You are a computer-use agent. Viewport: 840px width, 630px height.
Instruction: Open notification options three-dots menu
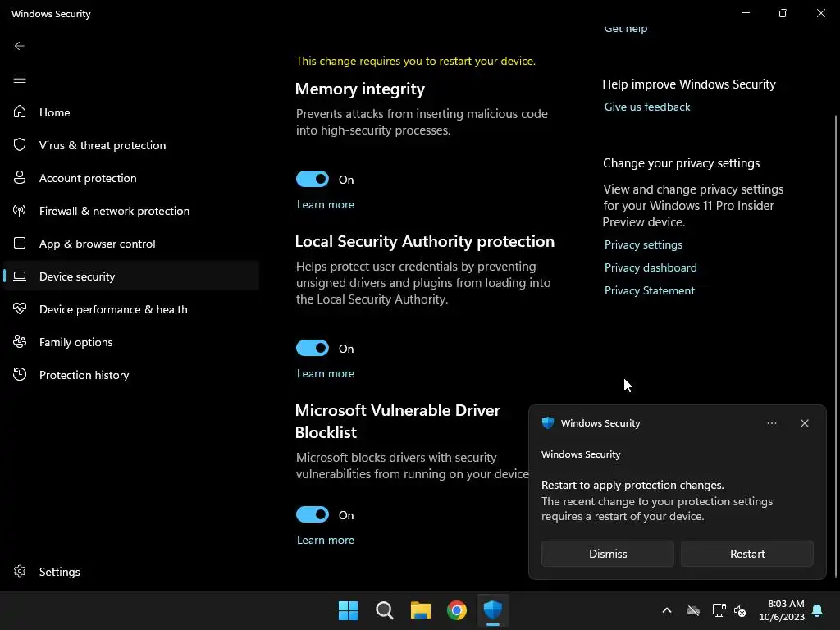coord(771,423)
